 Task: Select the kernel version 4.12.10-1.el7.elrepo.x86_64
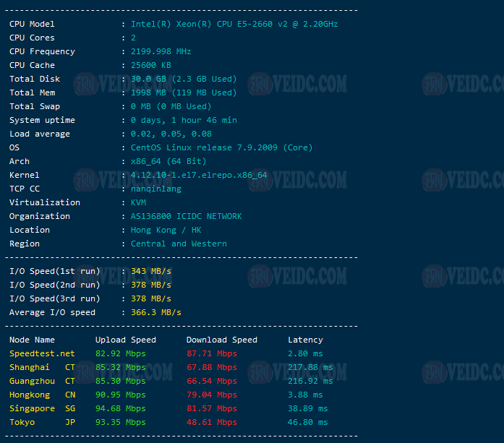click(x=199, y=175)
